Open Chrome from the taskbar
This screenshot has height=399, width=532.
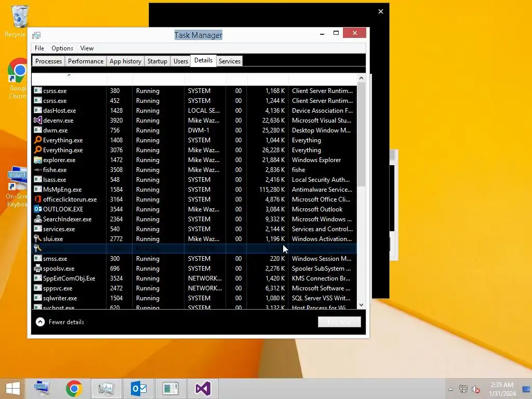[x=74, y=389]
